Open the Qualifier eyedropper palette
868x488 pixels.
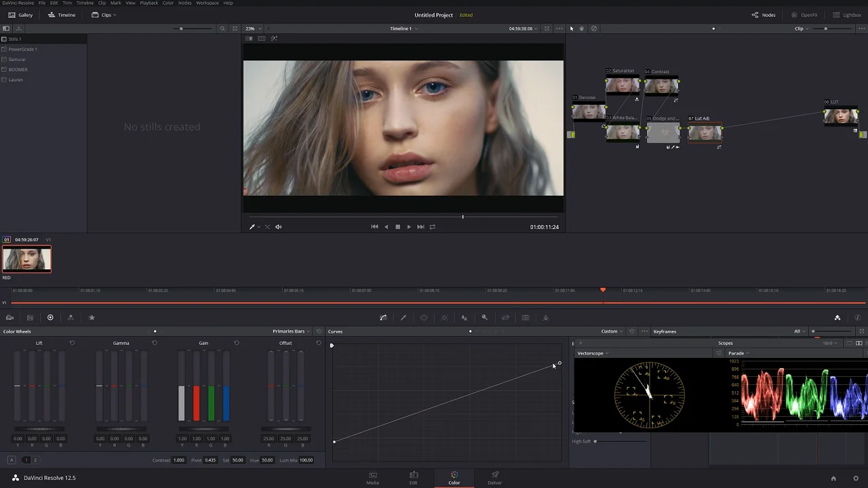[x=403, y=317]
